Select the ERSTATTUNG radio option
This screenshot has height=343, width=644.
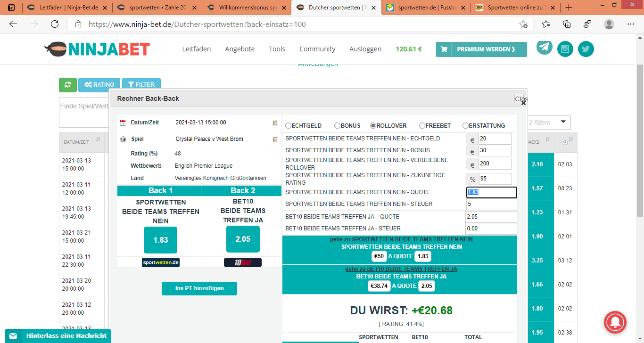[x=465, y=126]
